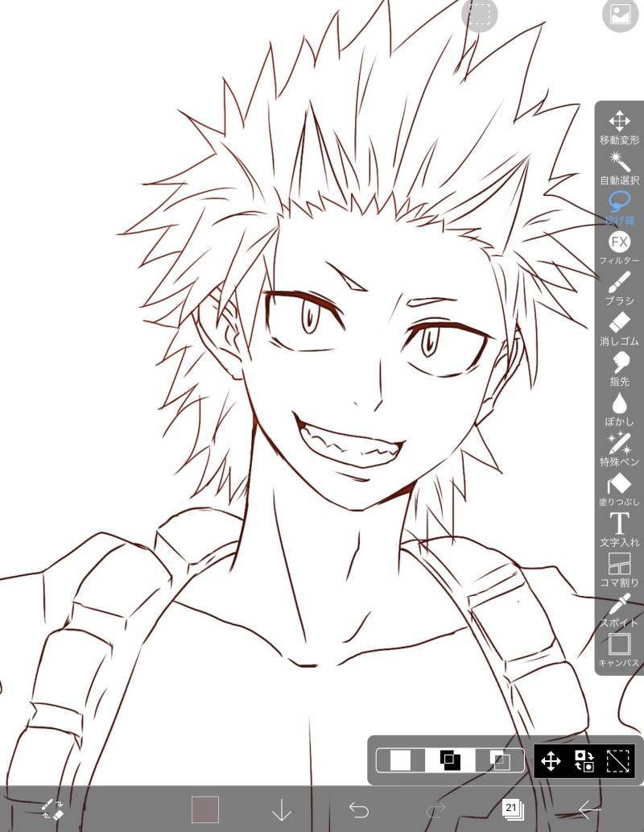Select the 塗りつぶし bucket fill tool
Screen dimensions: 644x832
pyautogui.click(x=619, y=489)
